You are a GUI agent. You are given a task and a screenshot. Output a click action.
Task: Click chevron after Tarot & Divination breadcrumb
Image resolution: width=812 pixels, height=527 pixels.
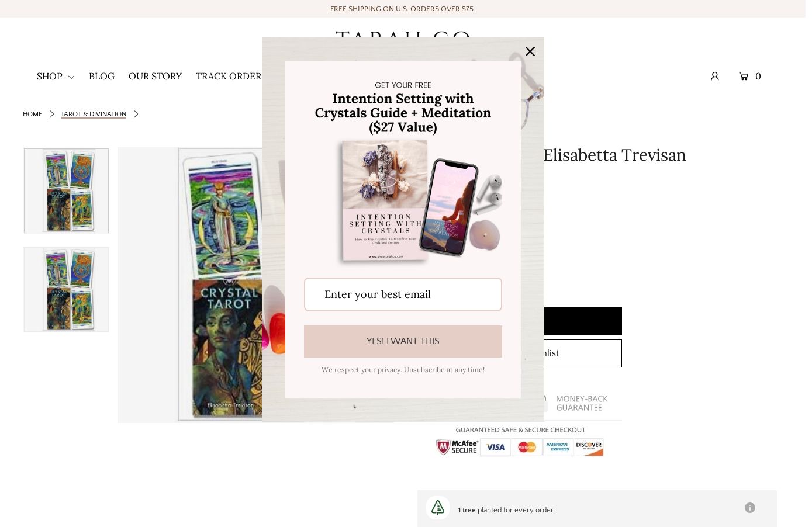pyautogui.click(x=136, y=114)
